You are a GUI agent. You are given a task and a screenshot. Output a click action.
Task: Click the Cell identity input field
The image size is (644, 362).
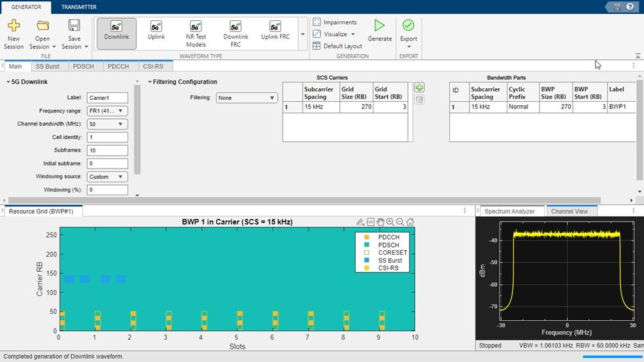coord(107,137)
